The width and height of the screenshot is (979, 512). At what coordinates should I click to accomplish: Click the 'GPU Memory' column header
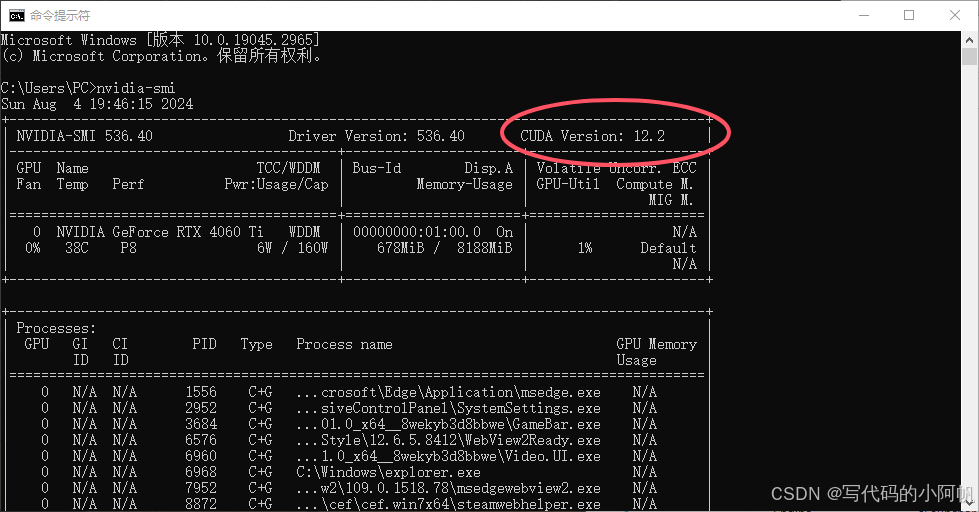[x=656, y=345]
